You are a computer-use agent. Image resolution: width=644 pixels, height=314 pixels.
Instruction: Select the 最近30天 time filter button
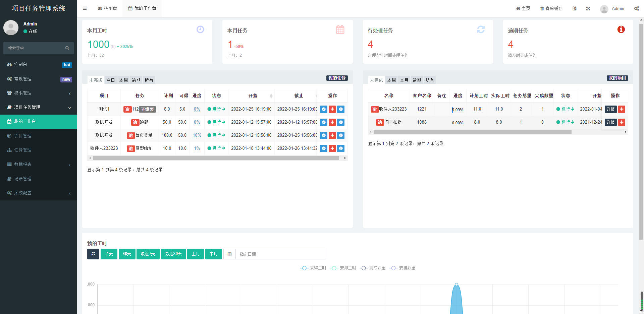click(173, 254)
